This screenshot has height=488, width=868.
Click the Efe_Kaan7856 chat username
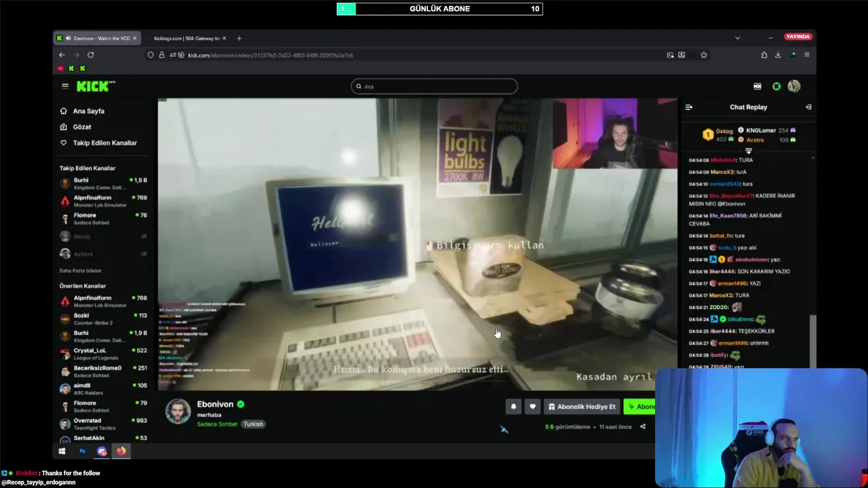point(729,216)
